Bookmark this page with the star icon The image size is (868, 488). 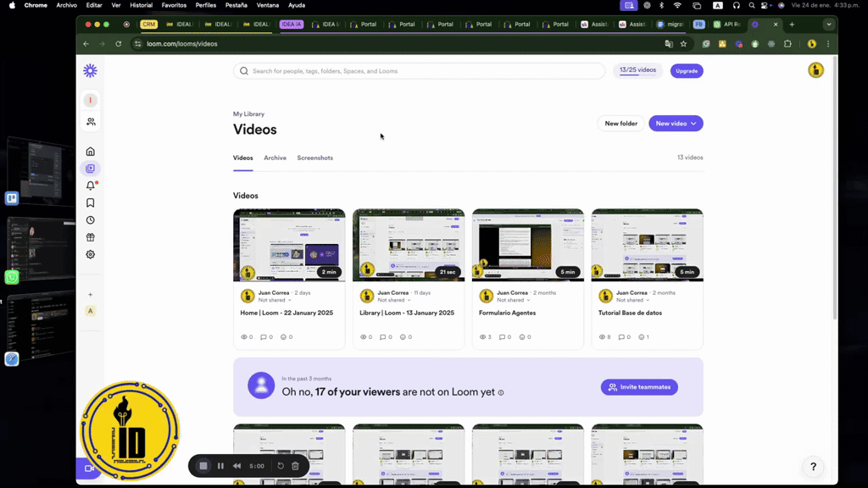[x=684, y=44]
